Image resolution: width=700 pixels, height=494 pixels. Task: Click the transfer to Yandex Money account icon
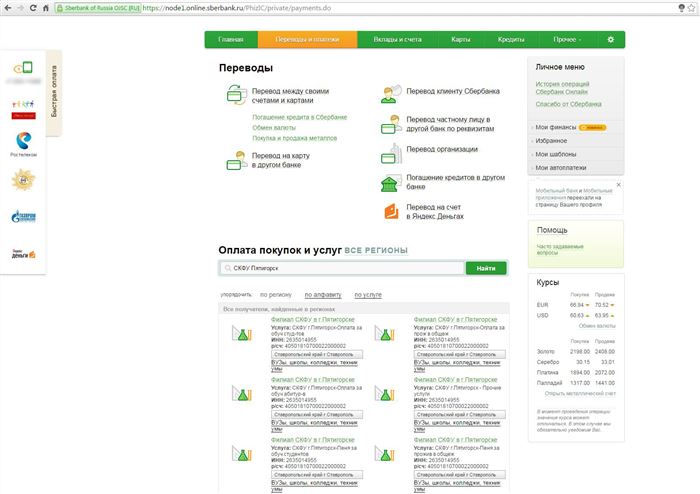(392, 211)
